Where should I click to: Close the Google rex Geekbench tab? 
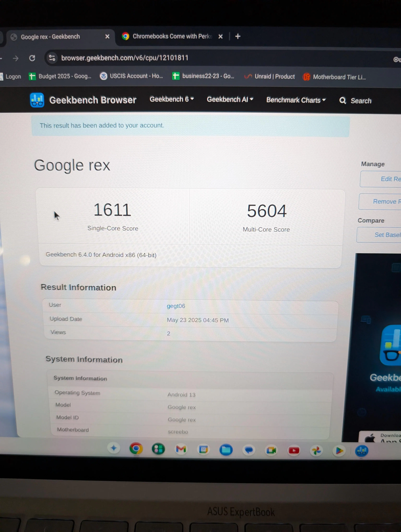(x=107, y=37)
